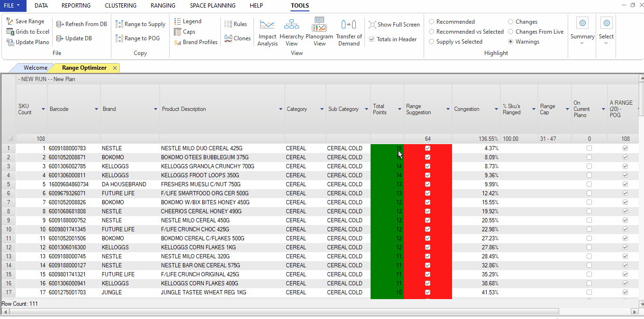The image size is (644, 319).
Task: Open the HELP ribbon tab
Action: (x=256, y=6)
